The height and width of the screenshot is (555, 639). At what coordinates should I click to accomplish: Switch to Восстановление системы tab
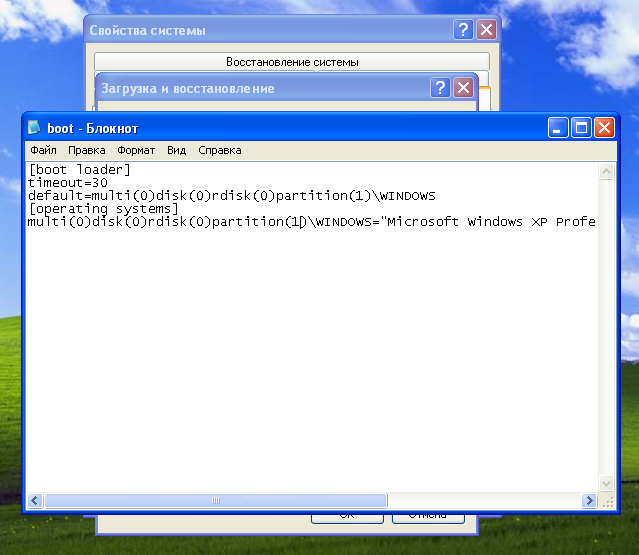(x=292, y=62)
